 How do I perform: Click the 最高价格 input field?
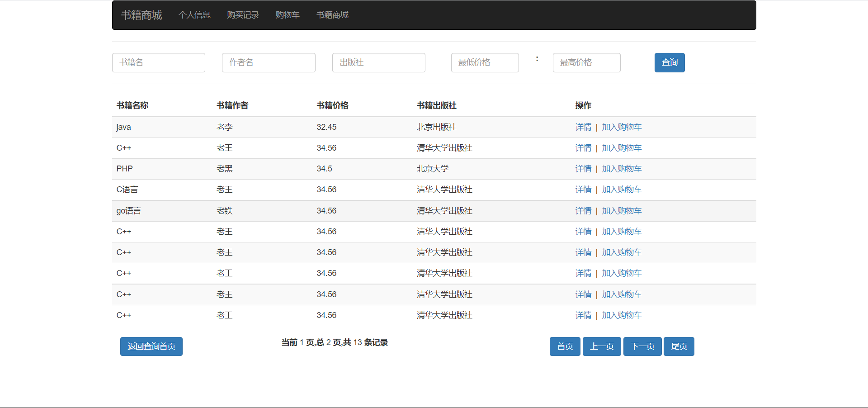click(x=587, y=62)
